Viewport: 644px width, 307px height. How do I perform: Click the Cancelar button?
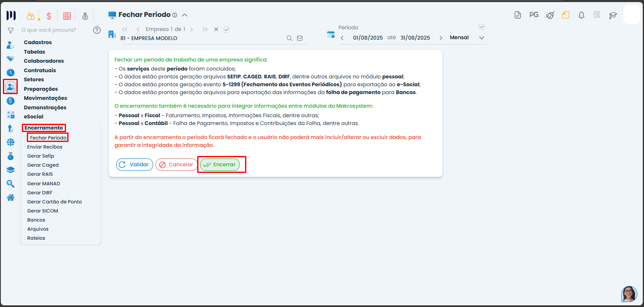[x=177, y=165]
